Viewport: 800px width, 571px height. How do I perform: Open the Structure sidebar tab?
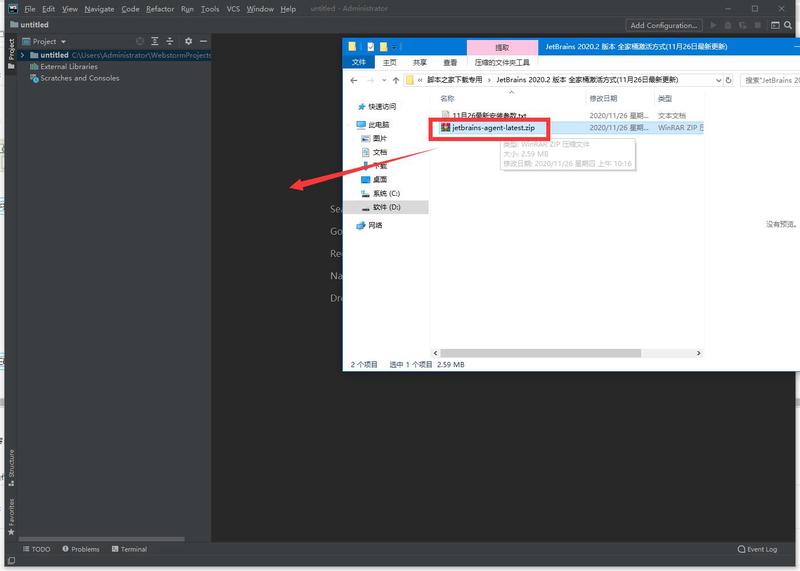11,467
